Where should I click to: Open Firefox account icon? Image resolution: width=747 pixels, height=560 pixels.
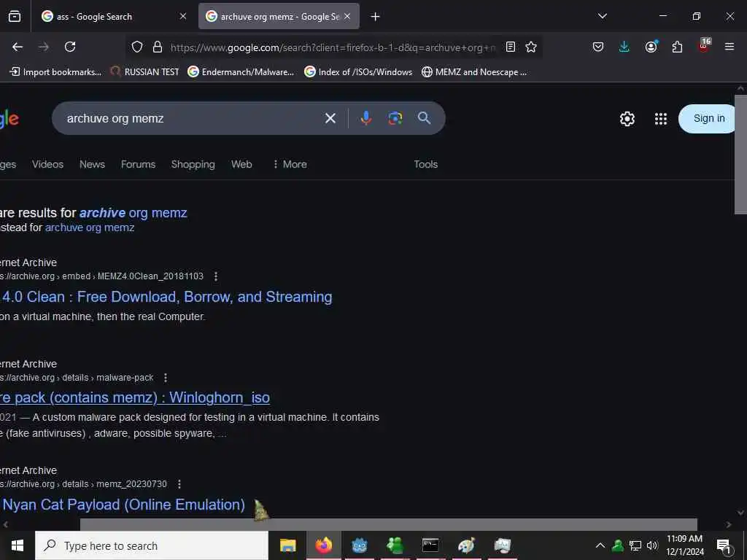click(651, 47)
